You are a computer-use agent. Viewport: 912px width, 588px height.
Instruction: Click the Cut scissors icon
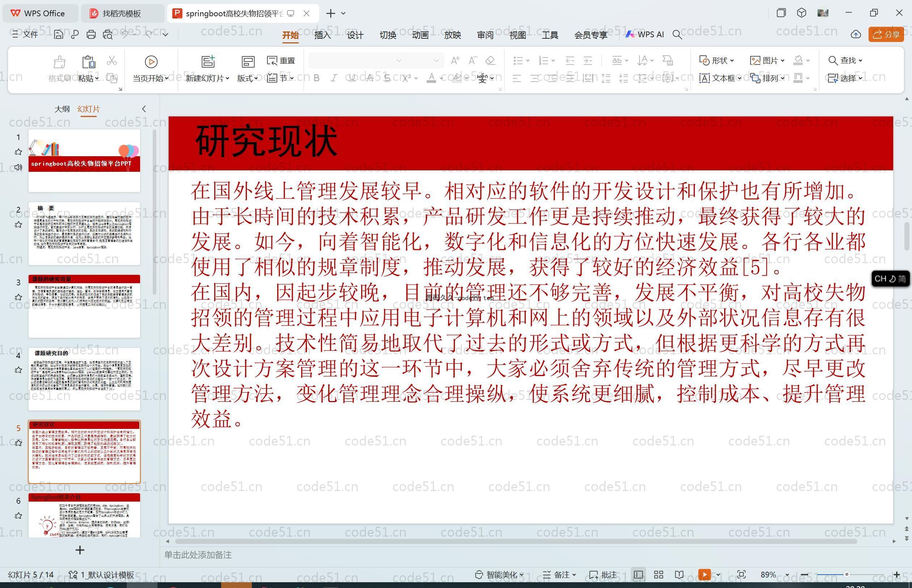(x=111, y=60)
